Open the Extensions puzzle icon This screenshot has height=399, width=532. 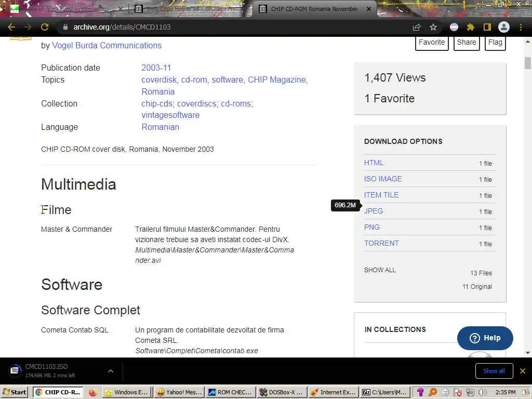point(471,27)
